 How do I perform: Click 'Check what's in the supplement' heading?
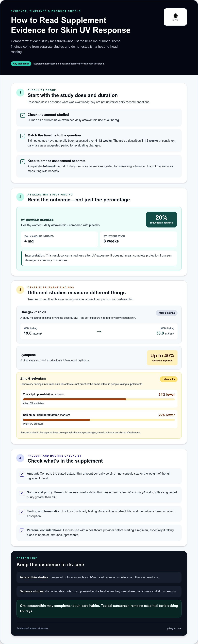coord(65,461)
